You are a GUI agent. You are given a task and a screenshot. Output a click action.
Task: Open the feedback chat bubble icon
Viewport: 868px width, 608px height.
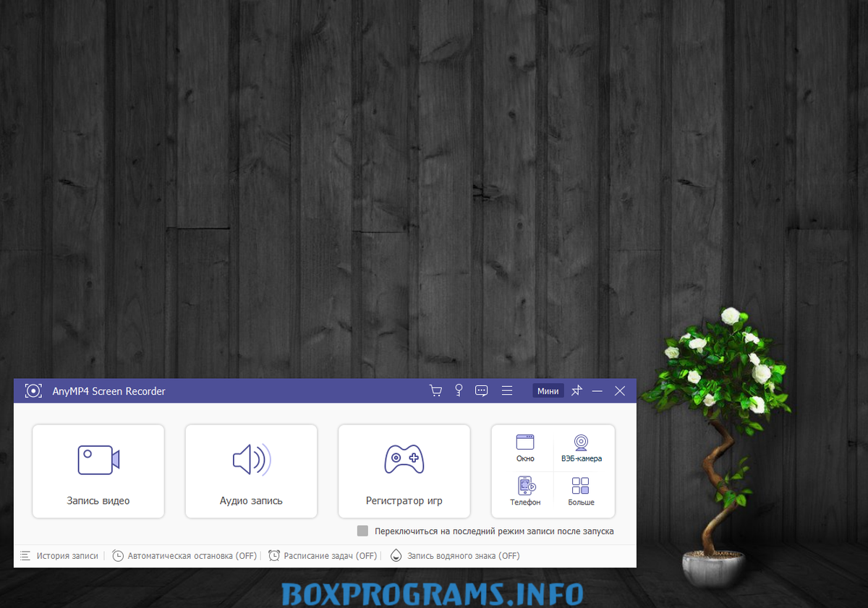click(482, 391)
